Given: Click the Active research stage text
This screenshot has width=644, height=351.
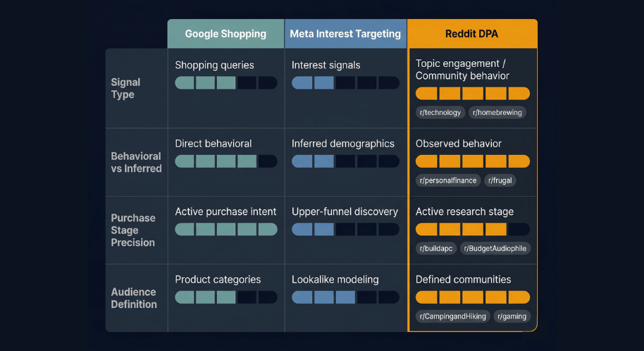Looking at the screenshot, I should [464, 211].
